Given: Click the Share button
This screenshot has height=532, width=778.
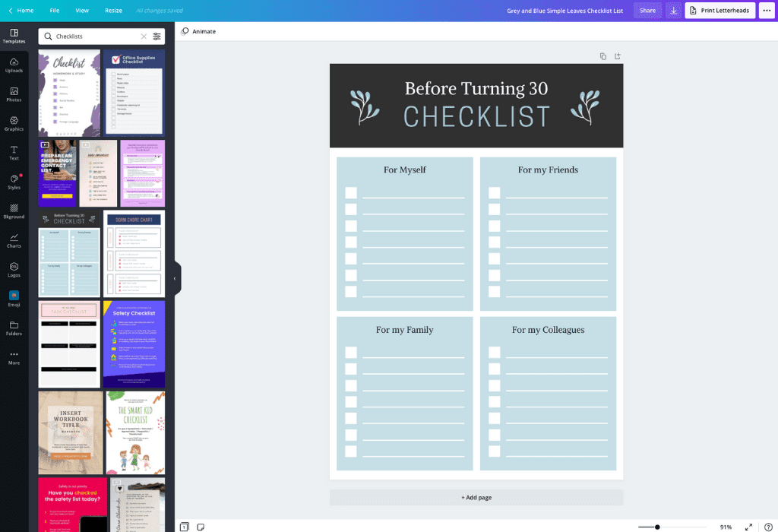Looking at the screenshot, I should point(647,11).
